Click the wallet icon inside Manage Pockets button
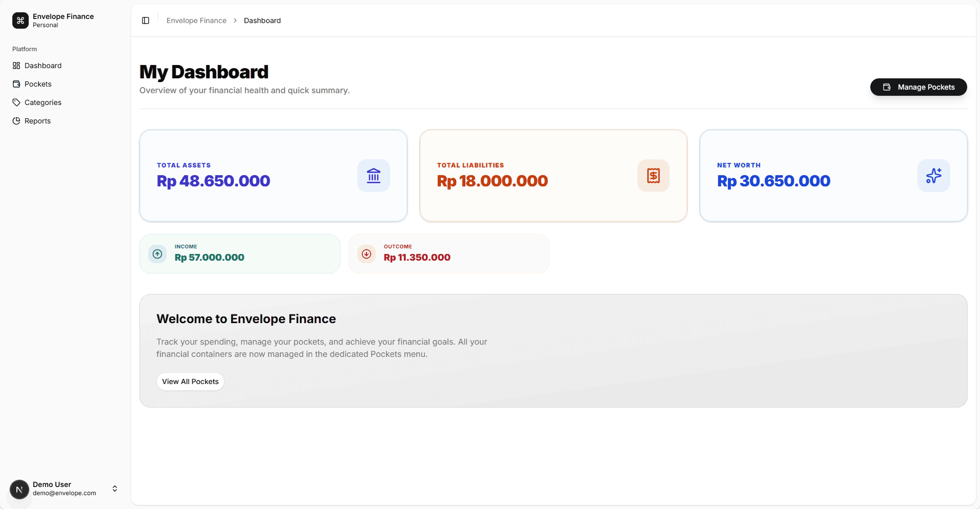980x509 pixels. [887, 87]
